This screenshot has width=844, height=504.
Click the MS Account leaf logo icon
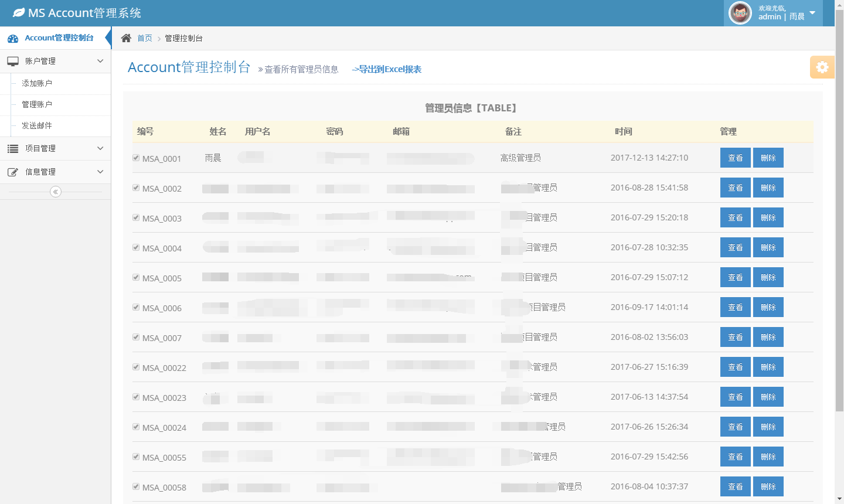[19, 12]
